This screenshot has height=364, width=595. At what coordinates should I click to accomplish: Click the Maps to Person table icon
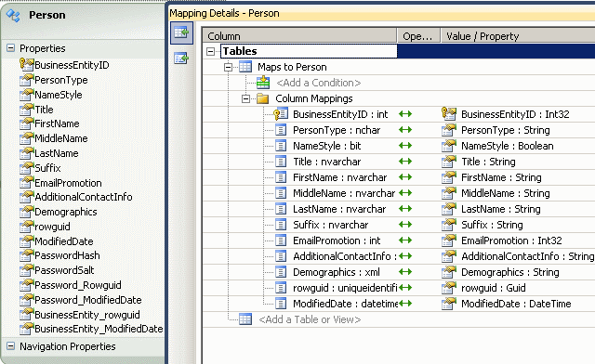[x=245, y=67]
